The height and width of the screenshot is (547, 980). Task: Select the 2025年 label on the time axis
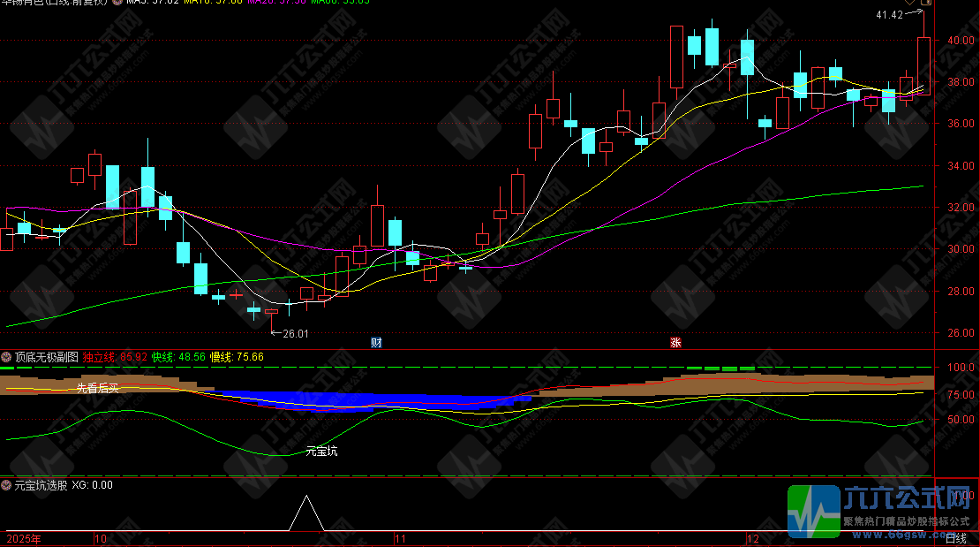[23, 538]
